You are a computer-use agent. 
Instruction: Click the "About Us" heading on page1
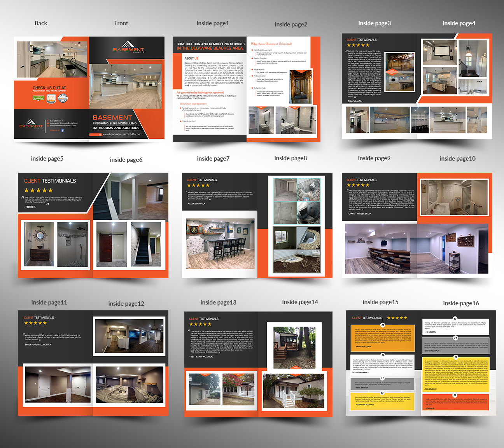click(191, 58)
